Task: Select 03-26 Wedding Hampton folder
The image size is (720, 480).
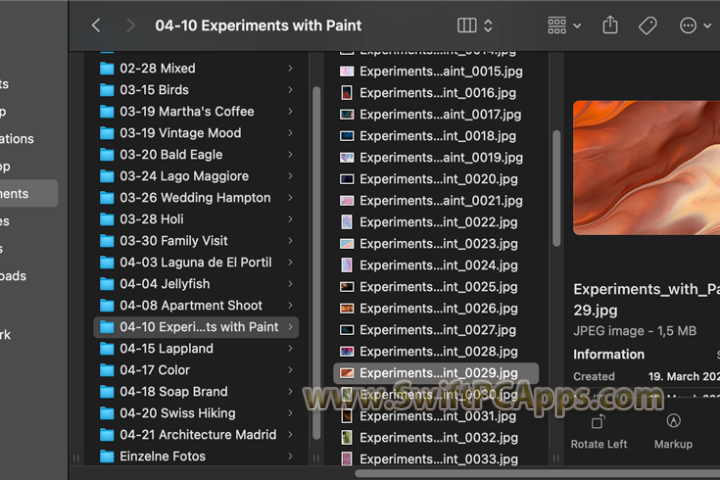Action: click(197, 198)
